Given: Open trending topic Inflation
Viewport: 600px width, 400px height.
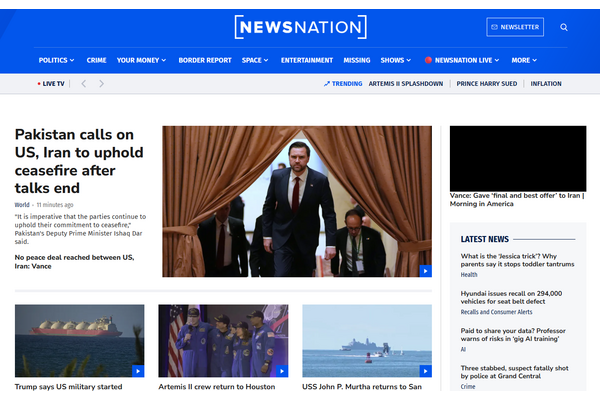Looking at the screenshot, I should pos(546,83).
